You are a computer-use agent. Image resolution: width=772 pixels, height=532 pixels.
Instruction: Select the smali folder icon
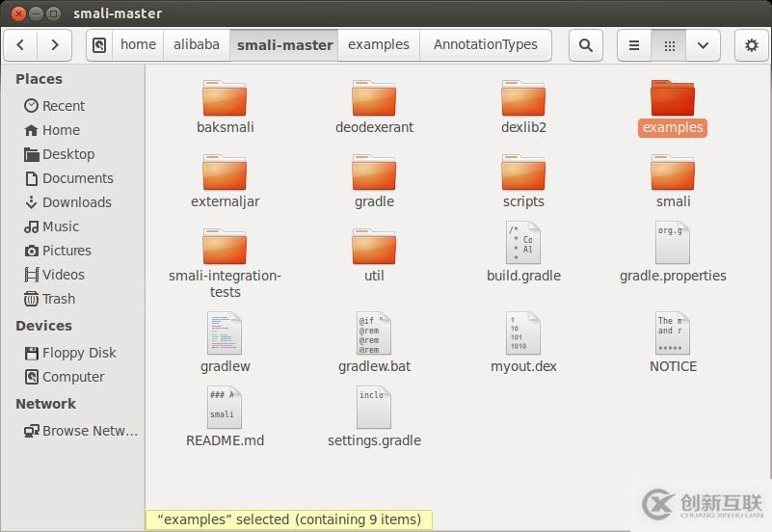(x=673, y=173)
